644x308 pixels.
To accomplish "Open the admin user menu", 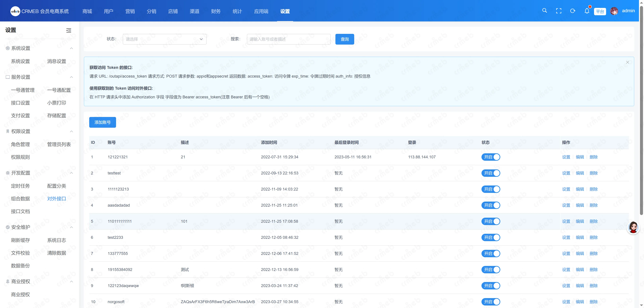I will [628, 11].
